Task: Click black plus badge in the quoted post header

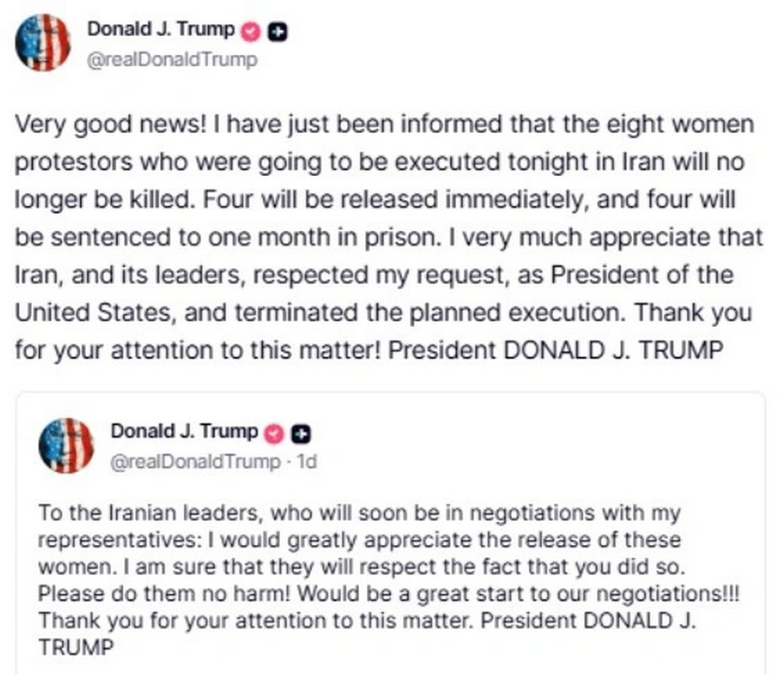Action: (x=300, y=433)
